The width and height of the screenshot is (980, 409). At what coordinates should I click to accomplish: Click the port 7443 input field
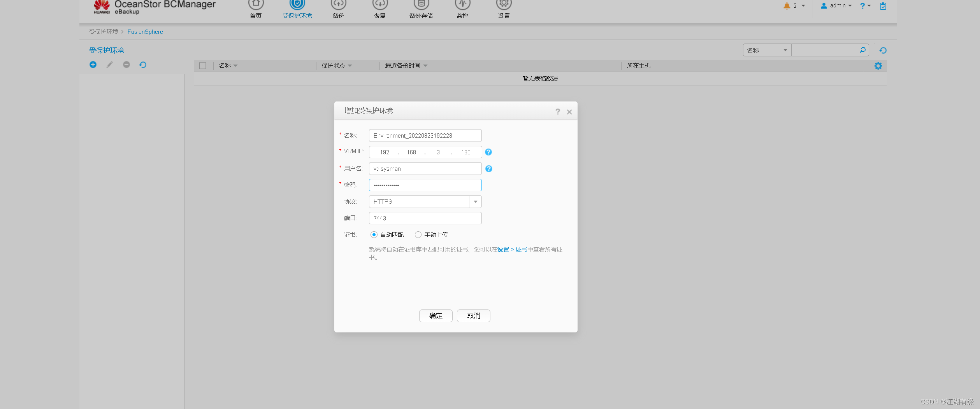pos(425,218)
